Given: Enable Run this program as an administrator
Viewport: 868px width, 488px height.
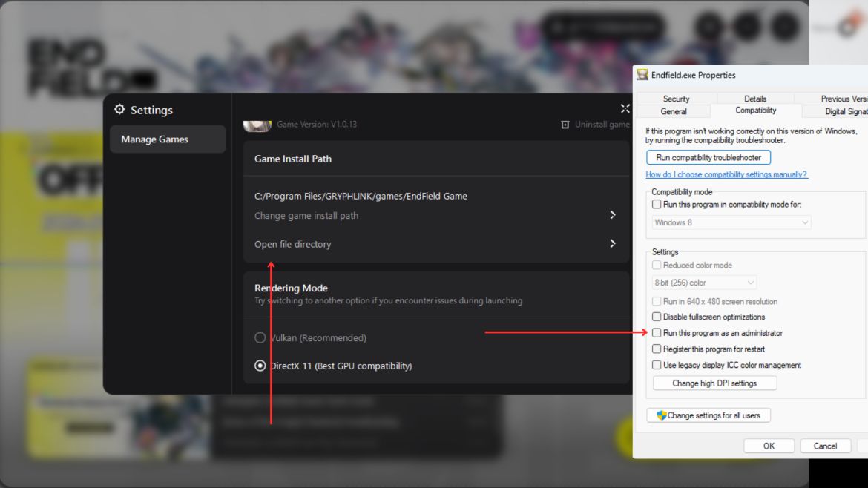Looking at the screenshot, I should tap(657, 333).
